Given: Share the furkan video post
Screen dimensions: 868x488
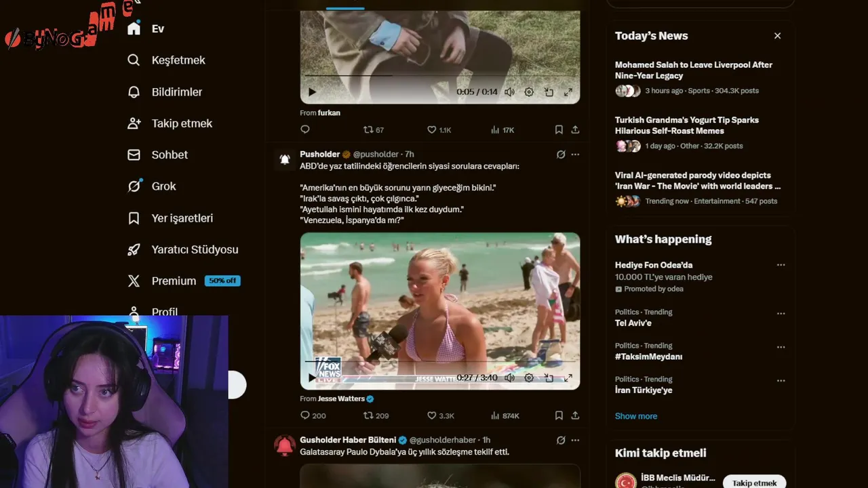Looking at the screenshot, I should click(575, 129).
